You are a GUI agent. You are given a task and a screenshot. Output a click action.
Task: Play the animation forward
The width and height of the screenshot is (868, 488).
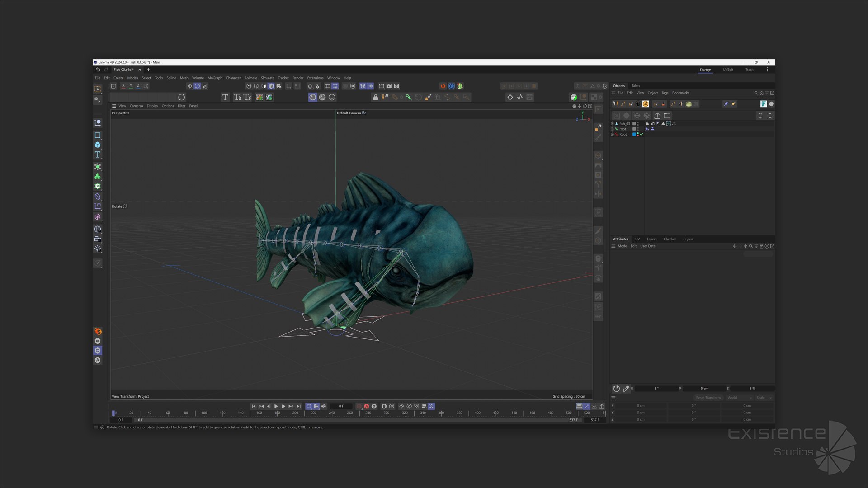coord(276,406)
